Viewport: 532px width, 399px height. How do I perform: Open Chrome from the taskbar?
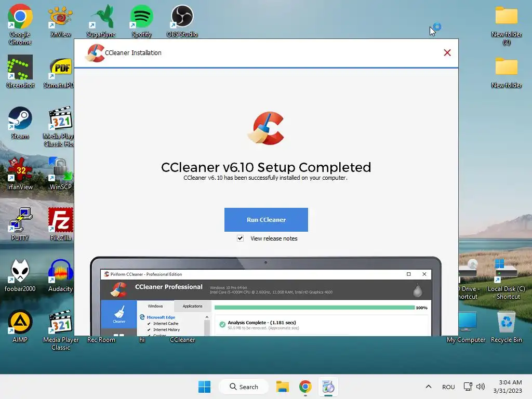point(305,387)
